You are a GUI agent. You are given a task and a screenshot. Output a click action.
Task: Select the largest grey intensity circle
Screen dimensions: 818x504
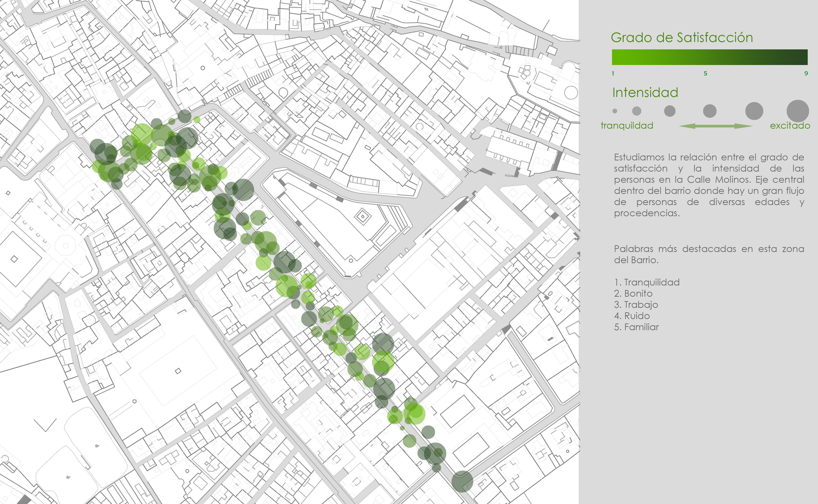point(798,111)
